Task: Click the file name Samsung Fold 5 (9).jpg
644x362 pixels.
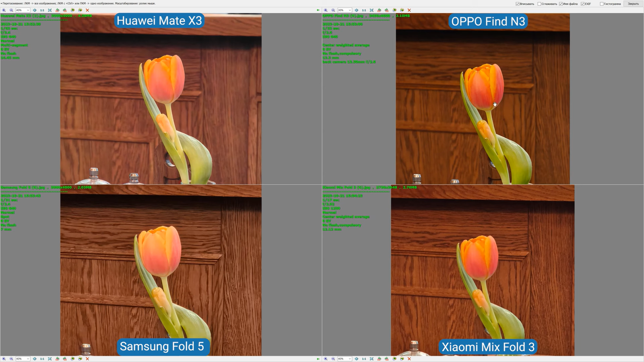Action: 23,187
